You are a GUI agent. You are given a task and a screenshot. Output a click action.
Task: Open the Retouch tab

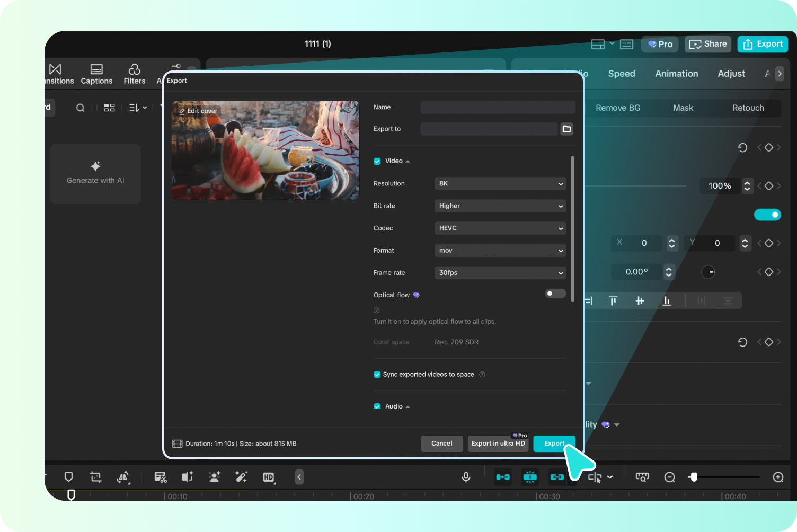[x=748, y=108]
